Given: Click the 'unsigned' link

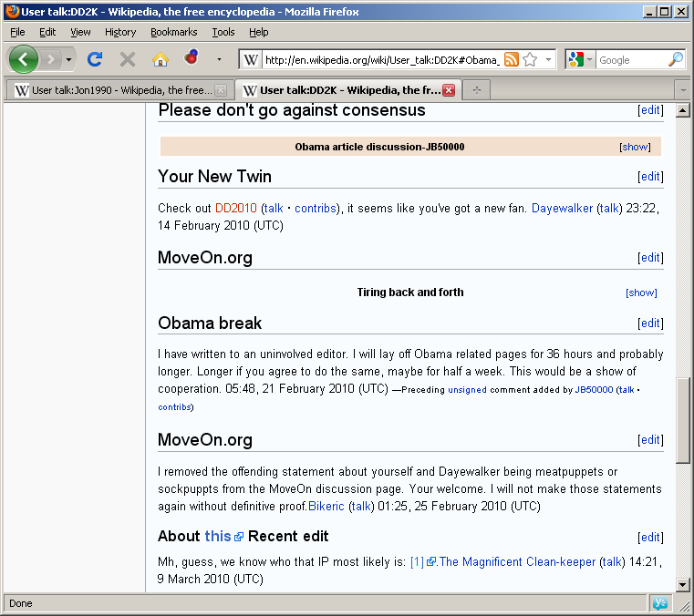Looking at the screenshot, I should pyautogui.click(x=468, y=390).
